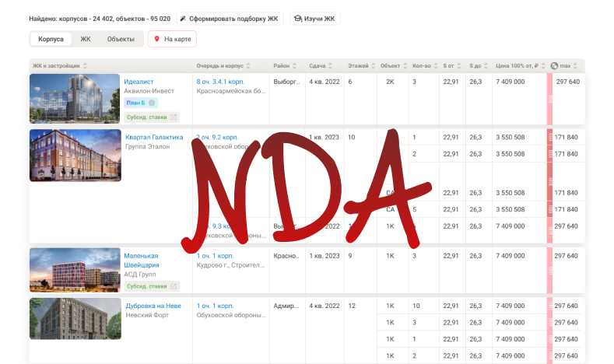Open Дубровка на Неве building thumbnail
Viewport: 614px width, 364px height.
(75, 319)
